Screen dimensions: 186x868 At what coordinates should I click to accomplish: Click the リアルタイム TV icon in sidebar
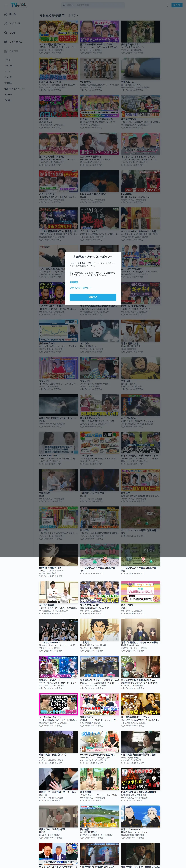pos(6,42)
